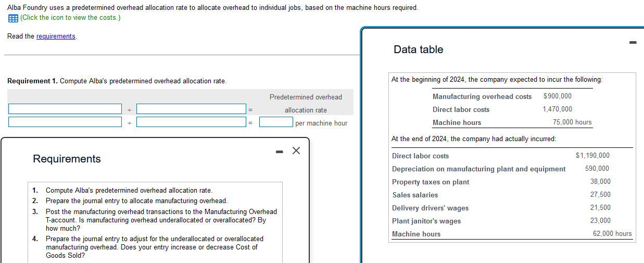Click the 27,500 sales salaries value
644x263 pixels.
click(x=601, y=195)
